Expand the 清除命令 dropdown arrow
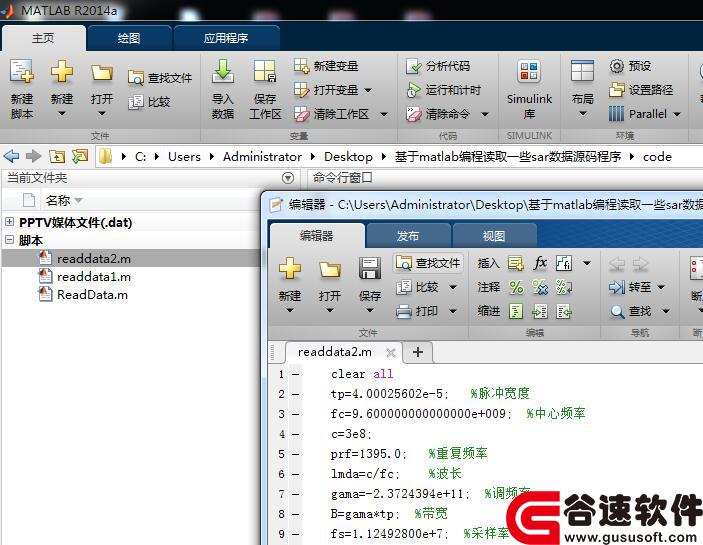703x545 pixels. click(485, 114)
